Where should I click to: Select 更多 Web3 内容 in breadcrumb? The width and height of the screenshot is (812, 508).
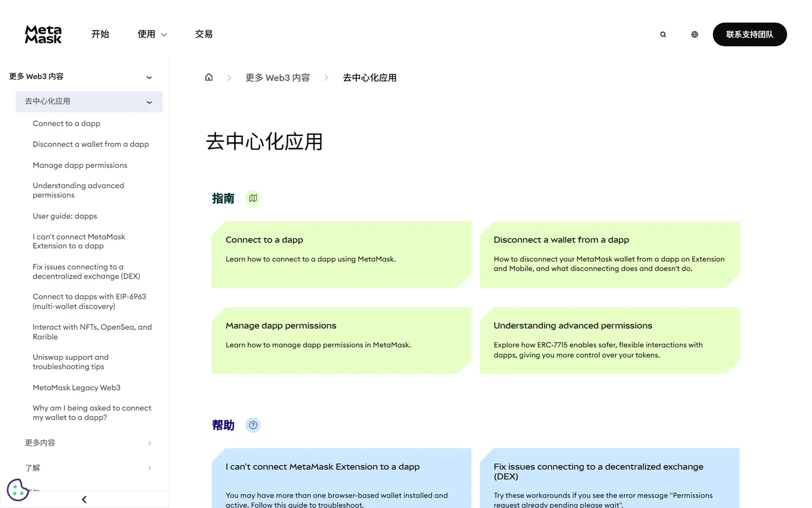(x=277, y=78)
